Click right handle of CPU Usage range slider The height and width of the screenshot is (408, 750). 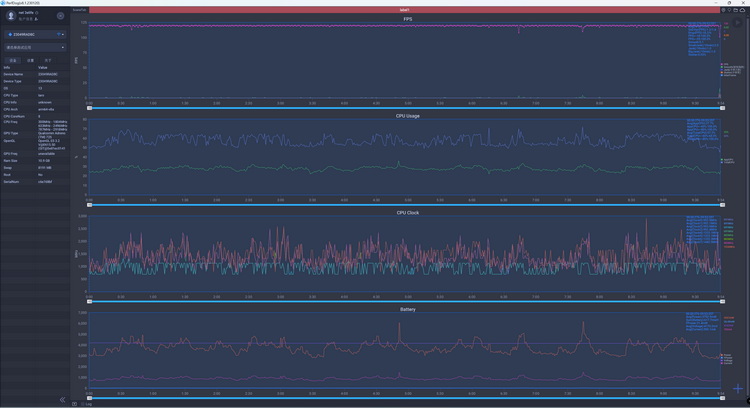pos(722,205)
